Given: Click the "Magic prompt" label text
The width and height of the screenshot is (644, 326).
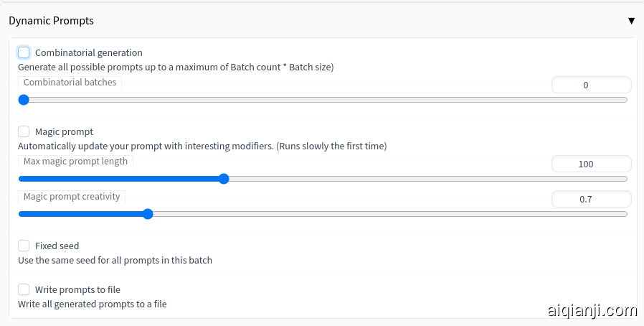Looking at the screenshot, I should click(x=64, y=131).
